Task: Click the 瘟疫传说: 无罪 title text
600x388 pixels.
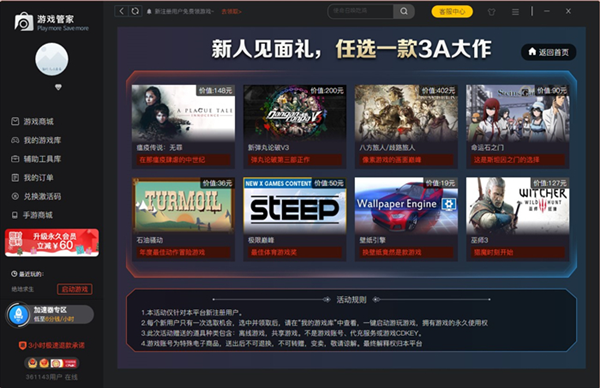Action: [x=160, y=148]
